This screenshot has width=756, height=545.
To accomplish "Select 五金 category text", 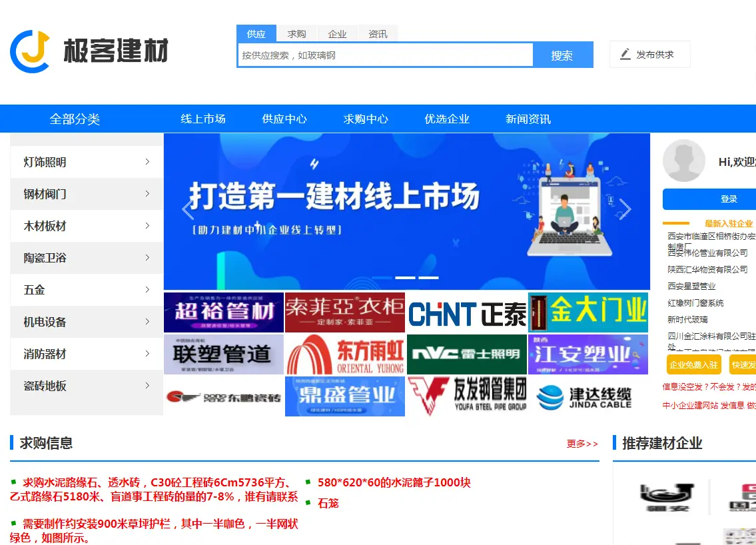I will click(34, 289).
